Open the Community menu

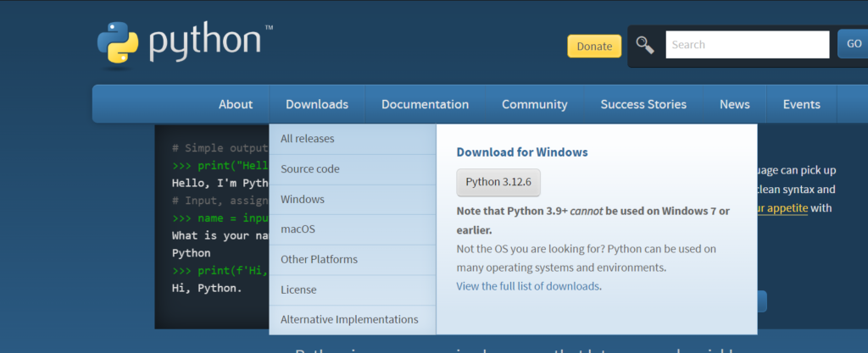coord(535,104)
